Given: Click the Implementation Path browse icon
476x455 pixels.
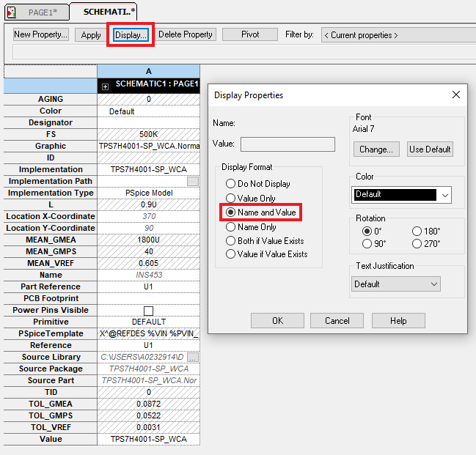Looking at the screenshot, I should tap(193, 181).
